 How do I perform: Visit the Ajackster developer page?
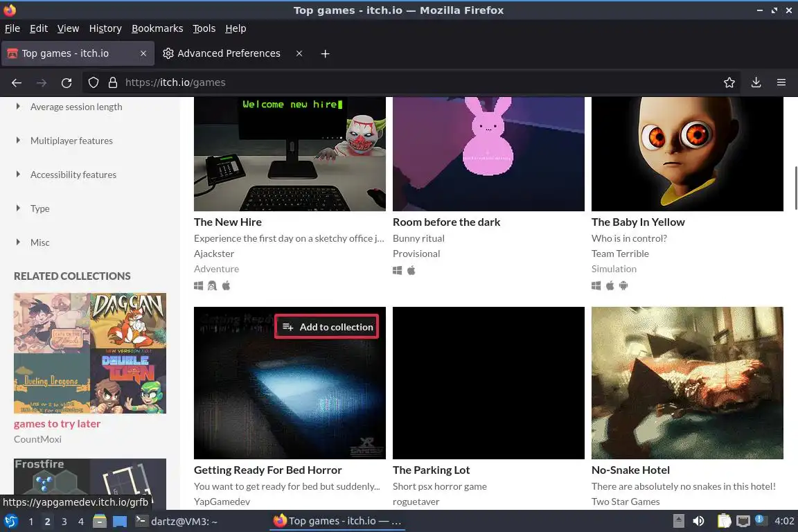pyautogui.click(x=214, y=254)
